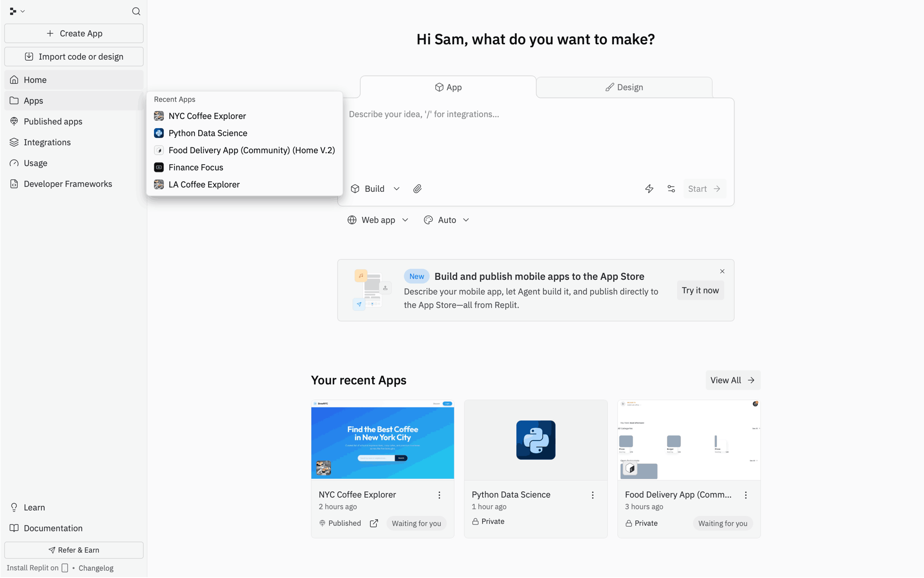Viewport: 924px width, 578px height.
Task: Open the Build mode dropdown
Action: tap(375, 189)
